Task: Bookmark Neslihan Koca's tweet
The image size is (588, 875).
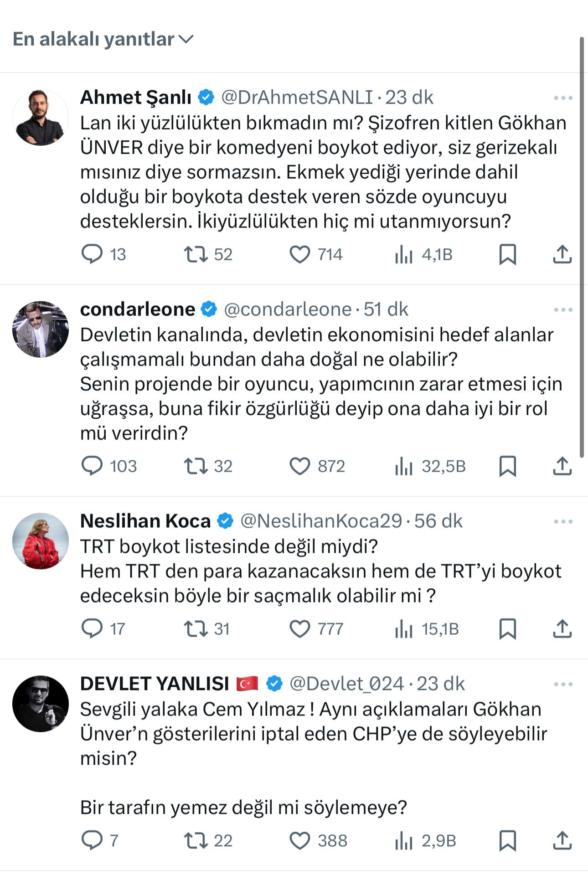Action: pos(507,628)
